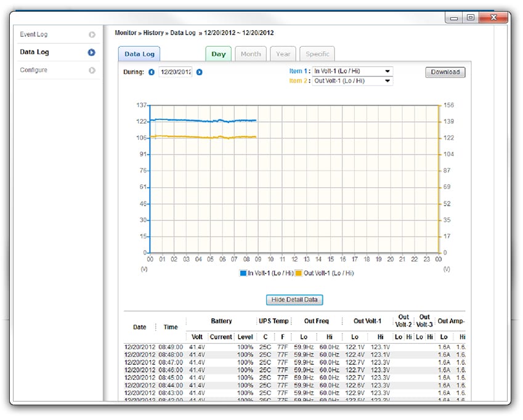This screenshot has height=420, width=523.
Task: Click the During date input field
Action: (x=176, y=72)
